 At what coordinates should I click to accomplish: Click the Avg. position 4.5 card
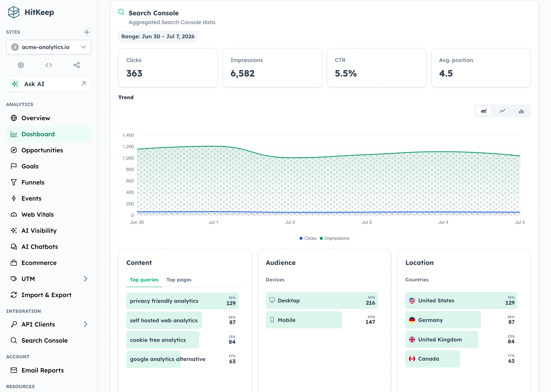pyautogui.click(x=481, y=68)
